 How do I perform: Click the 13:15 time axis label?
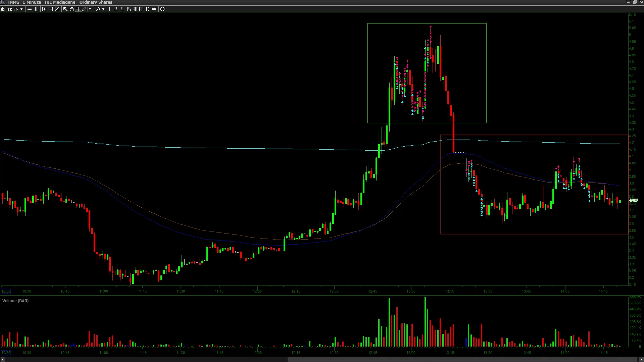tap(449, 291)
